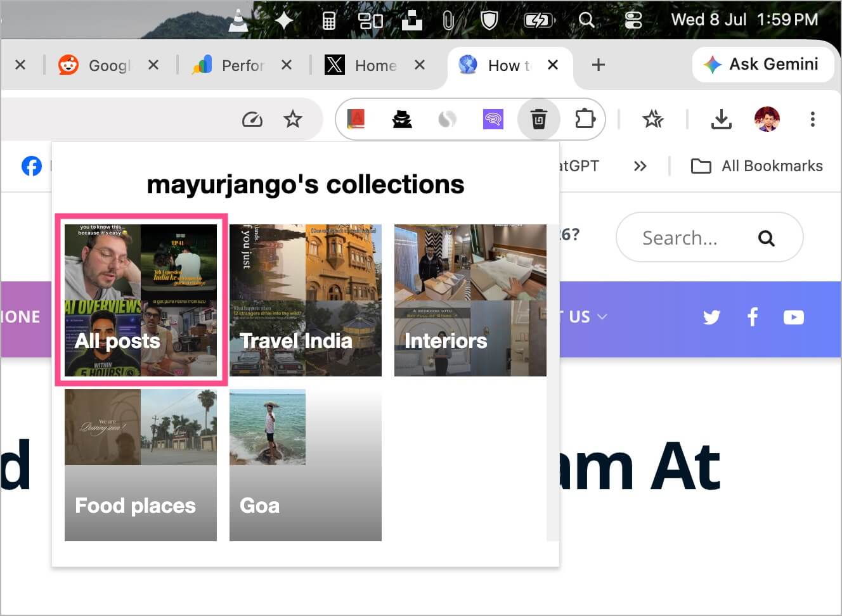842x616 pixels.
Task: Open the site's YouTube link
Action: (793, 317)
